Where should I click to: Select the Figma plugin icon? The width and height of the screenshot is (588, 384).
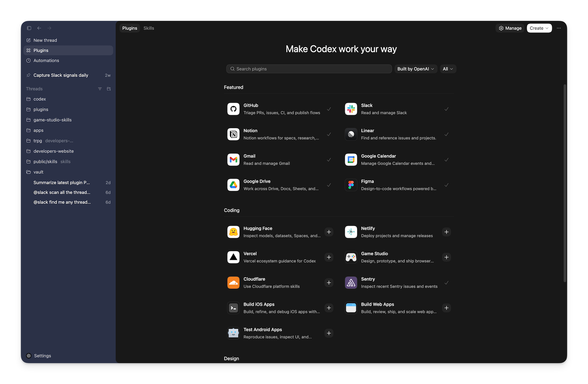[351, 185]
